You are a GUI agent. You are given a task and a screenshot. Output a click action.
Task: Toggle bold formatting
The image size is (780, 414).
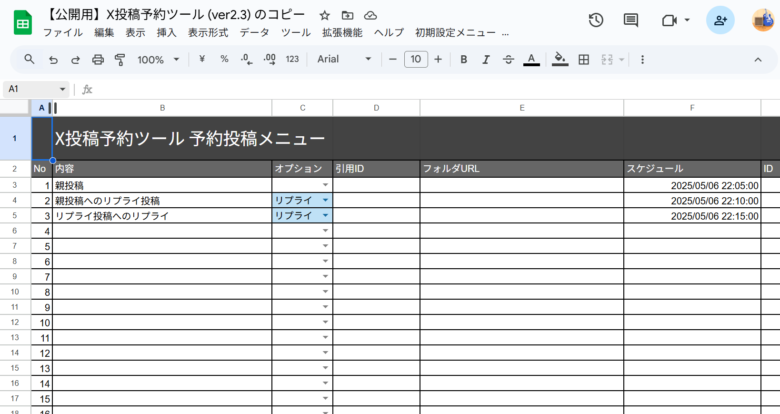[464, 60]
